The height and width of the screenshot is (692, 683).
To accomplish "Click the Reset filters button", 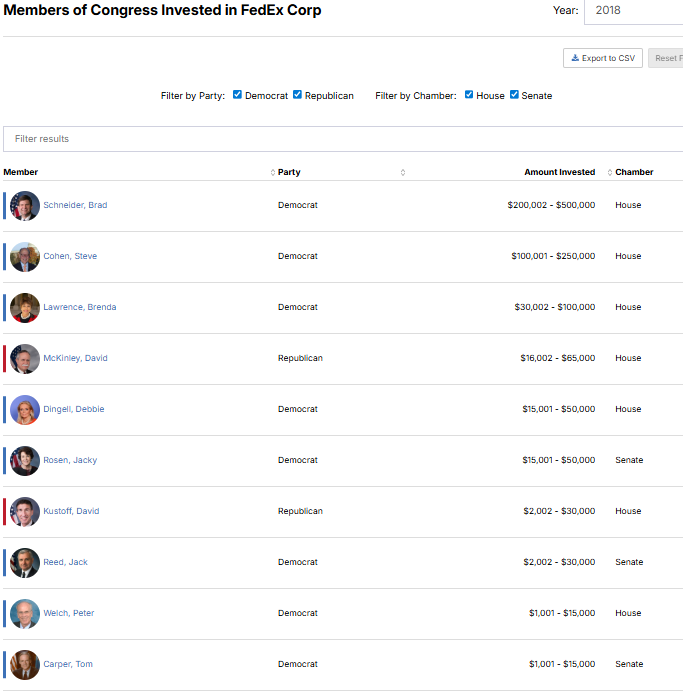I will [666, 58].
